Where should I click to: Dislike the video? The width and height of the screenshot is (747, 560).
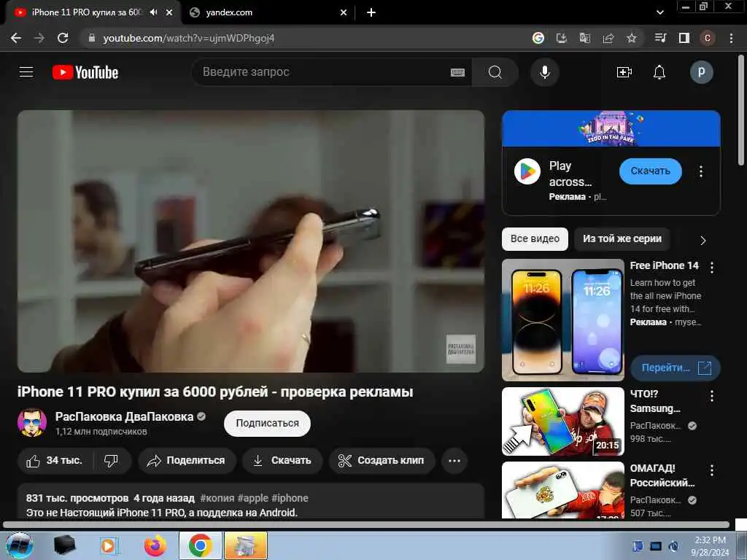coord(111,461)
